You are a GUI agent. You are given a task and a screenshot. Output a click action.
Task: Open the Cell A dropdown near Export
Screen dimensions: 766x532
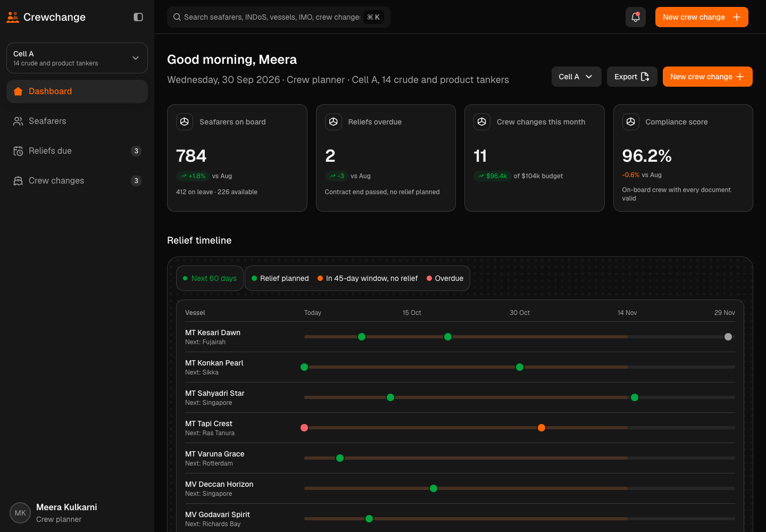577,77
